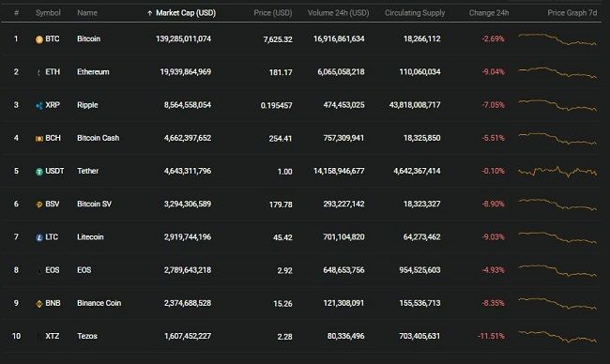Open the Litecoin name link
The image size is (610, 364).
(x=90, y=237)
